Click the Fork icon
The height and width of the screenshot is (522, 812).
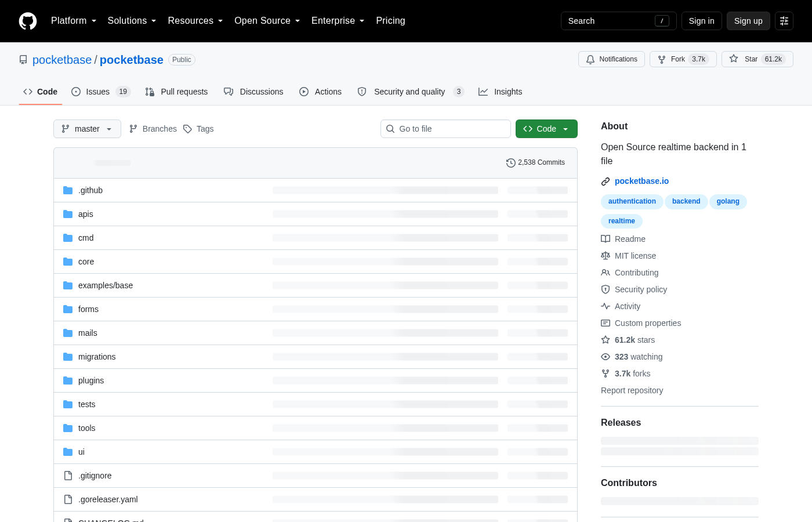(x=662, y=59)
